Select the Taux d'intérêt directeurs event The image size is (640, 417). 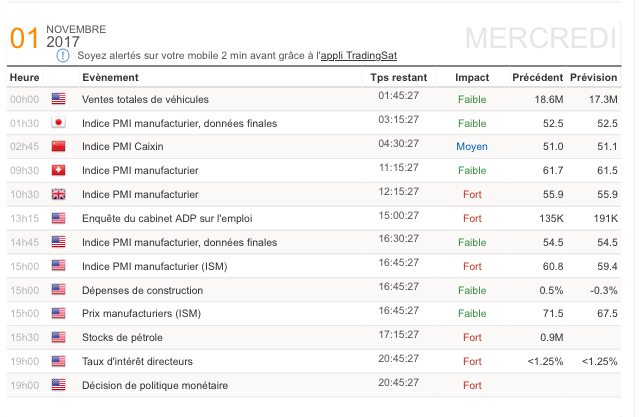pos(137,361)
